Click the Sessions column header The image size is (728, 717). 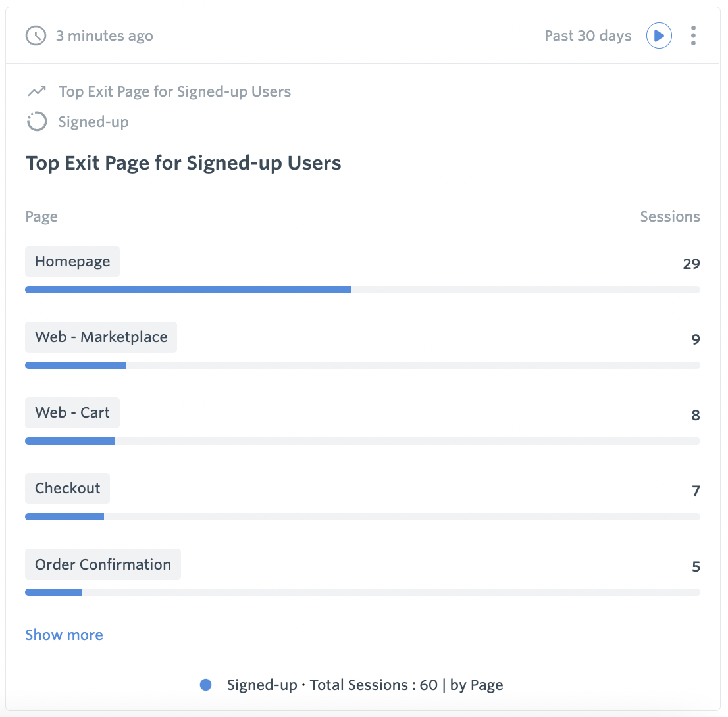tap(669, 216)
